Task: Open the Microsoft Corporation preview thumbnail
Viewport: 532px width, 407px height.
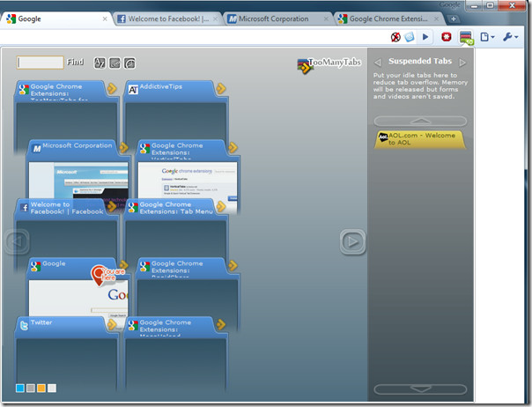Action: (78, 180)
